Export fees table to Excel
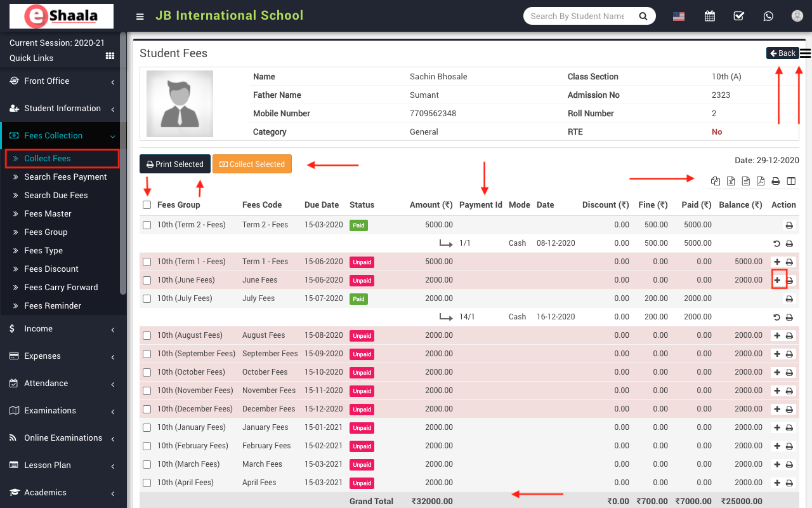The height and width of the screenshot is (508, 812). 731,181
